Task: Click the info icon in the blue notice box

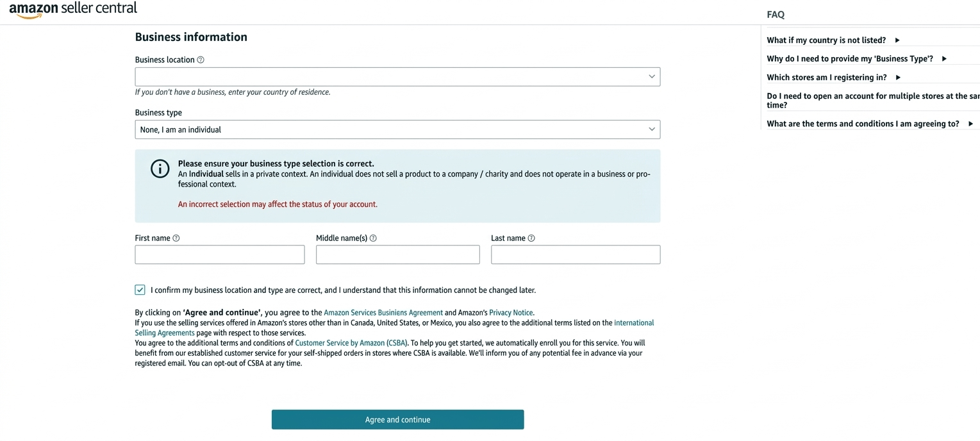Action: click(x=160, y=169)
